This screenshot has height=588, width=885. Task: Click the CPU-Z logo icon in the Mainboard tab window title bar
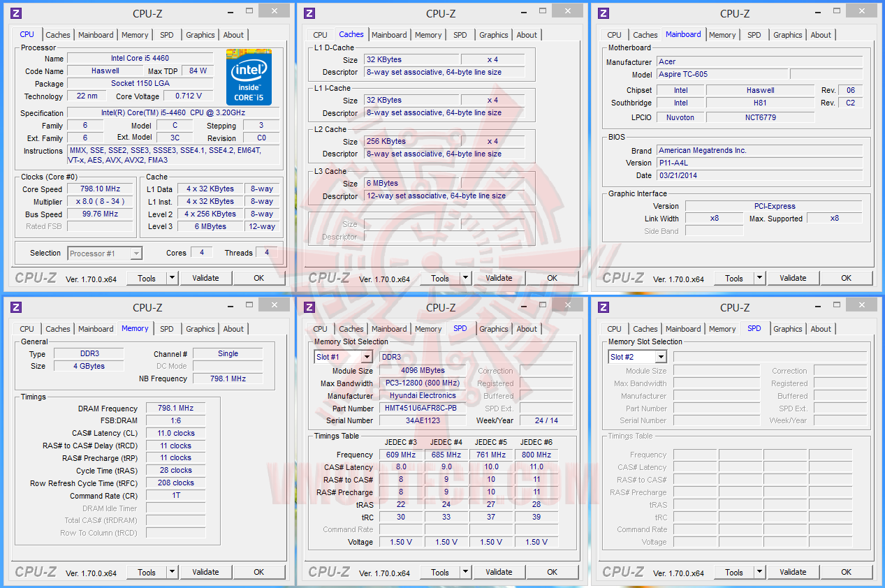click(604, 13)
